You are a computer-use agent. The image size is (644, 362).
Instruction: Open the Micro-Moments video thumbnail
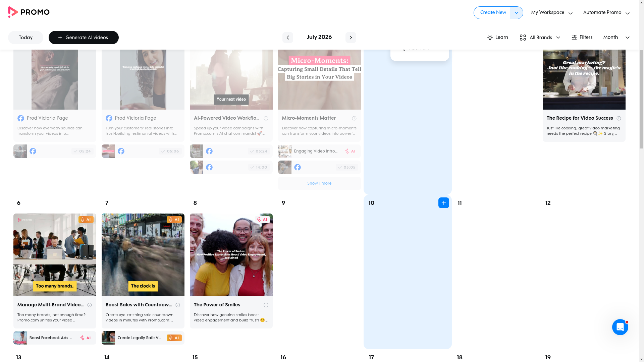tap(319, 80)
